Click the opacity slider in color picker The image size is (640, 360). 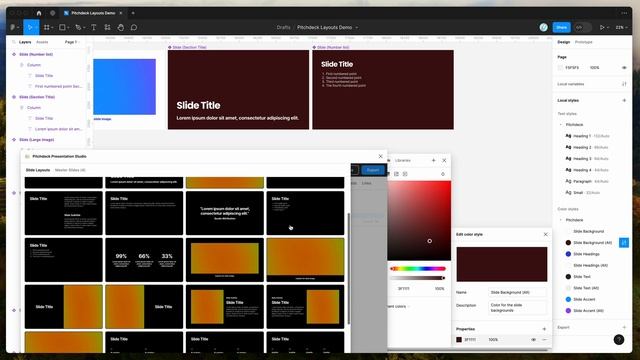coord(418,278)
